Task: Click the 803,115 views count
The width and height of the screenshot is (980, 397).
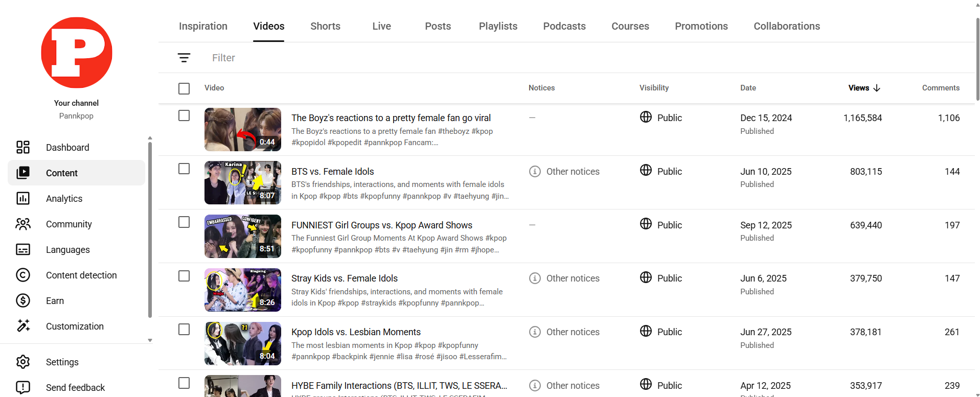Action: (866, 172)
